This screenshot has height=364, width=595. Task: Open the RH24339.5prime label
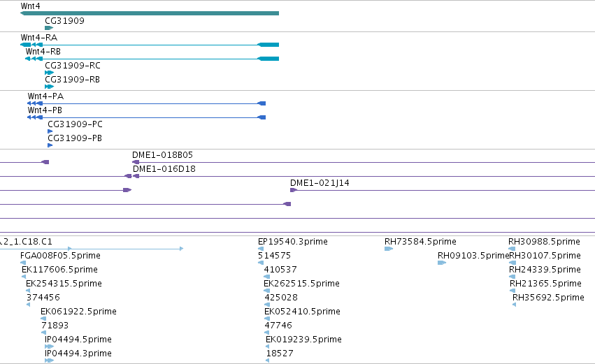(x=545, y=270)
